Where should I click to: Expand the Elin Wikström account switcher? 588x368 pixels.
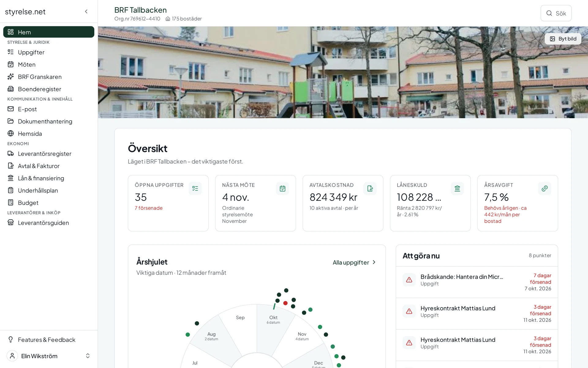pyautogui.click(x=49, y=356)
